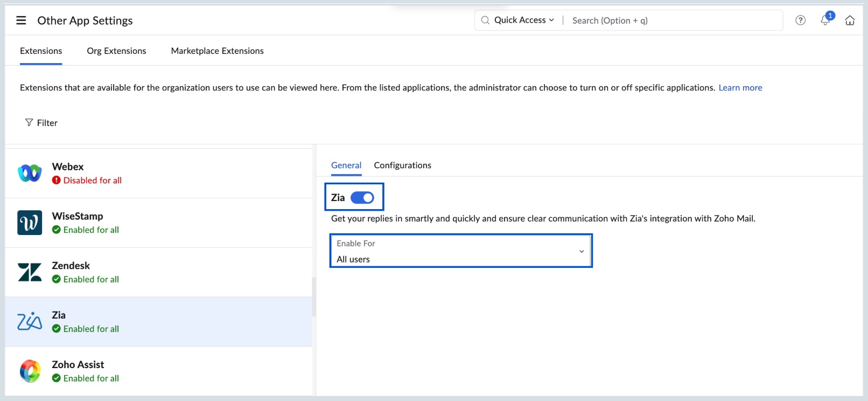
Task: Switch to the Org Extensions tab
Action: (116, 51)
